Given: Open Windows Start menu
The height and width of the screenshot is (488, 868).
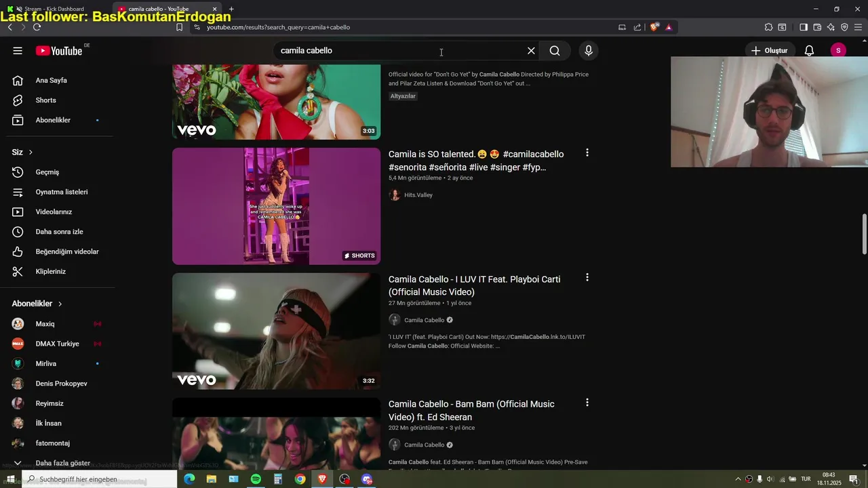Looking at the screenshot, I should point(11,479).
